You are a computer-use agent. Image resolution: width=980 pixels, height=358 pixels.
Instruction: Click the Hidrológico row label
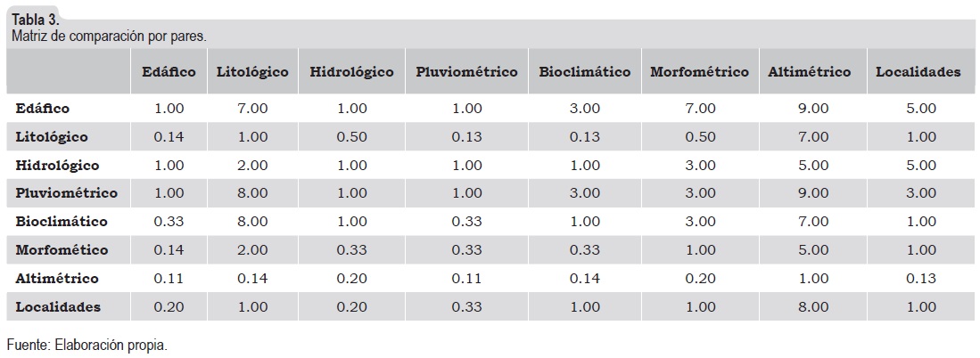tap(57, 165)
